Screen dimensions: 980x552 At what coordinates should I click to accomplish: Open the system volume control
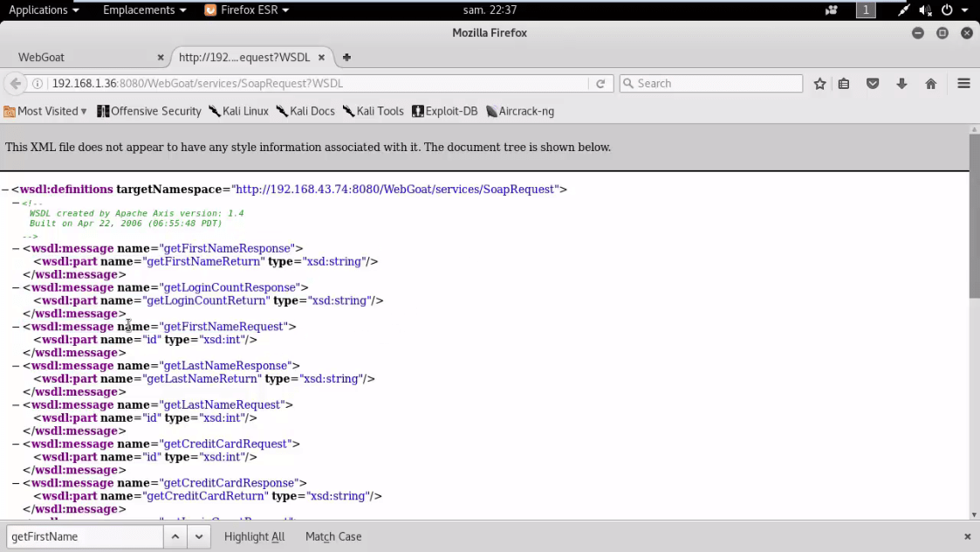pyautogui.click(x=926, y=10)
